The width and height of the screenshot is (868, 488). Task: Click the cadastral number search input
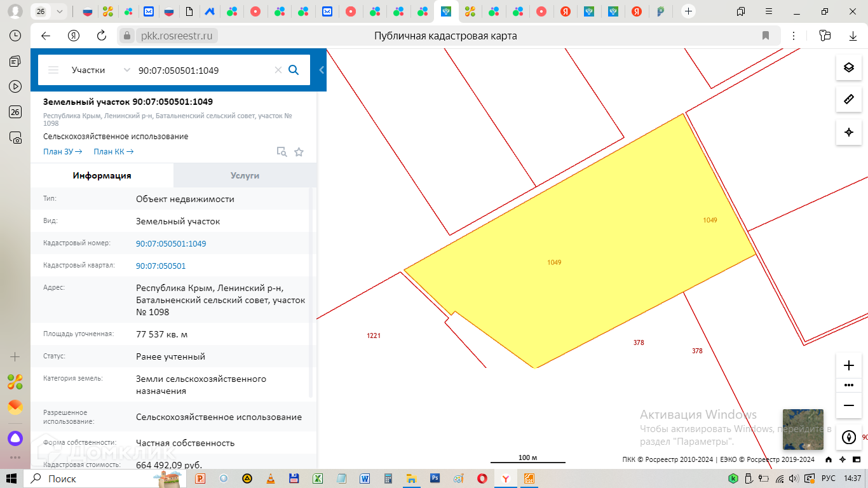tap(203, 70)
